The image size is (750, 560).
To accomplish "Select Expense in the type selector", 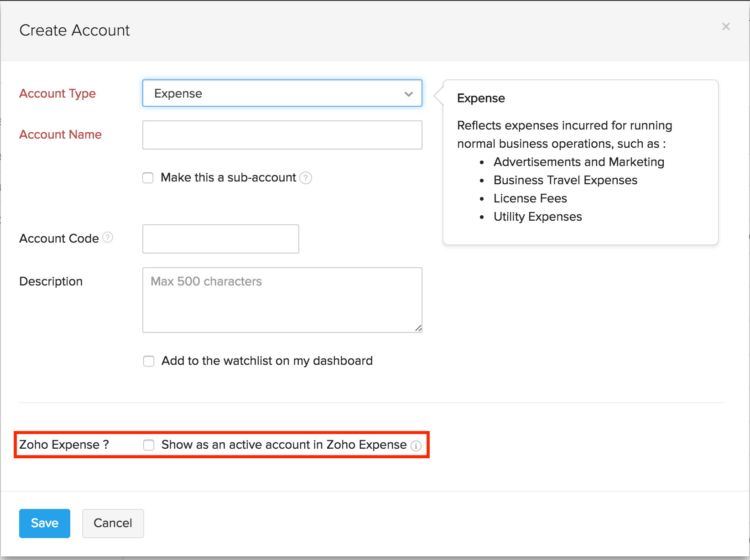I will [x=282, y=93].
